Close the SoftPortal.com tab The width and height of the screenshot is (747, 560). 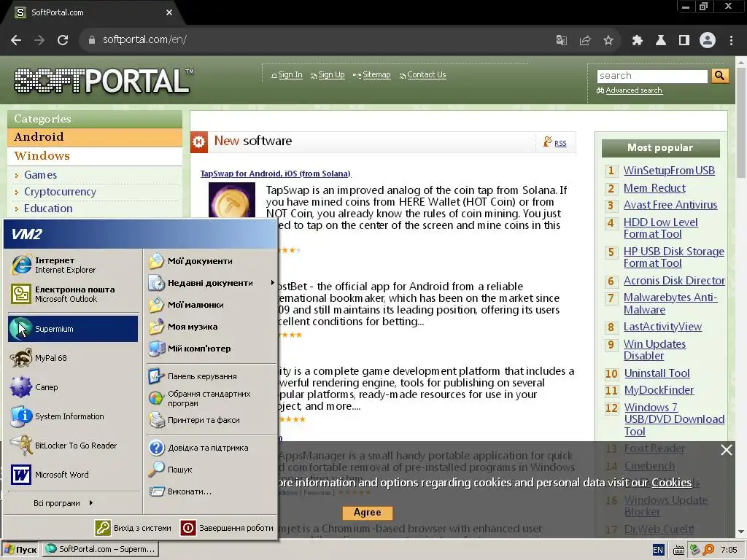point(169,13)
